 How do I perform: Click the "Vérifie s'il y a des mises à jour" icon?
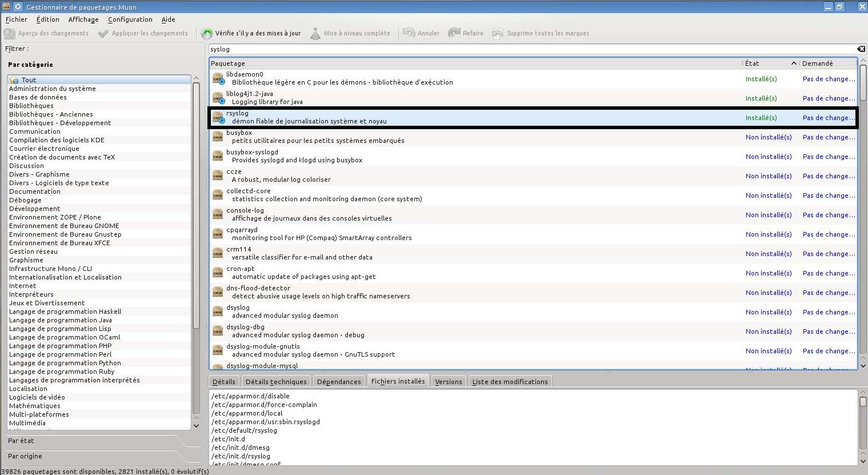click(206, 33)
